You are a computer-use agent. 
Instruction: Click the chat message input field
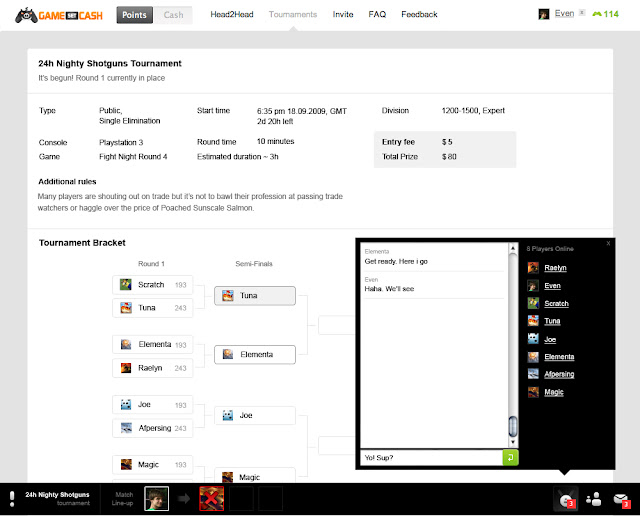tap(431, 458)
